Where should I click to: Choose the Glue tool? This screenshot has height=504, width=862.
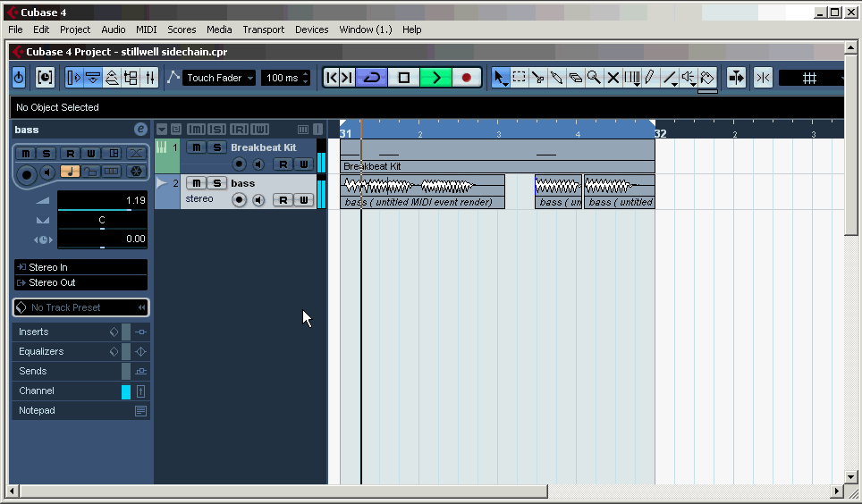(x=556, y=78)
